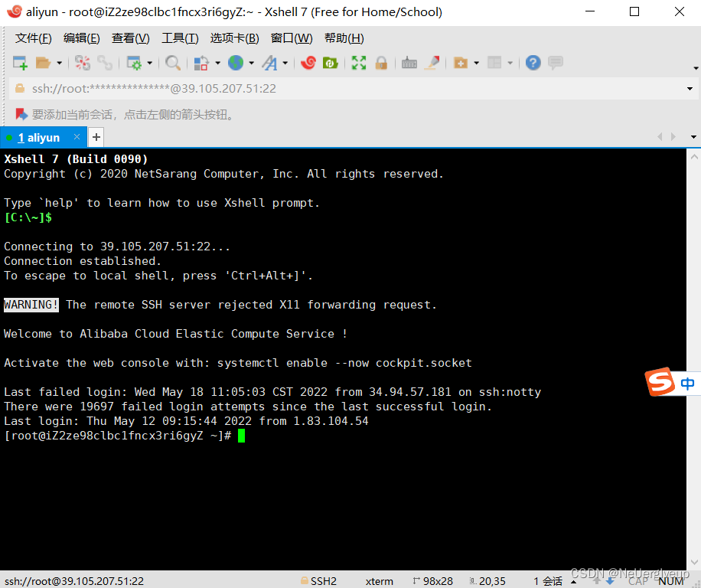Click the 1 会话 session counter in status bar
The height and width of the screenshot is (588, 701).
coord(546,581)
